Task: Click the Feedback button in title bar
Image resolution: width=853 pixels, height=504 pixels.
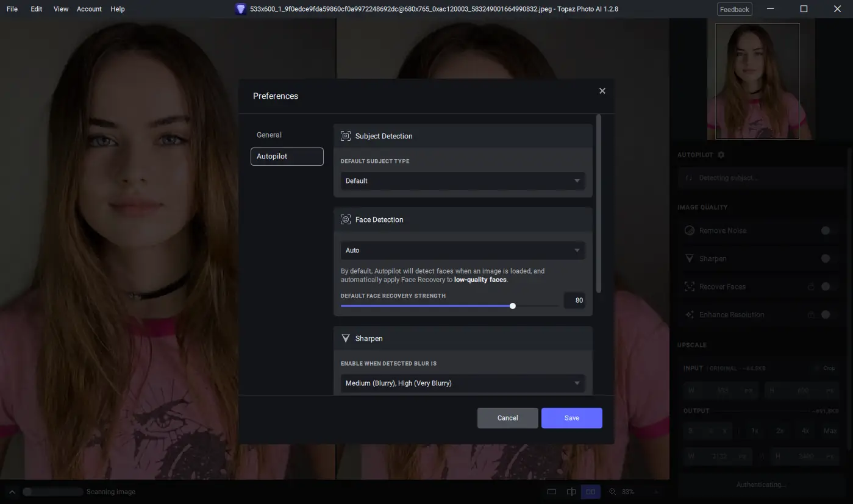Action: 734,9
